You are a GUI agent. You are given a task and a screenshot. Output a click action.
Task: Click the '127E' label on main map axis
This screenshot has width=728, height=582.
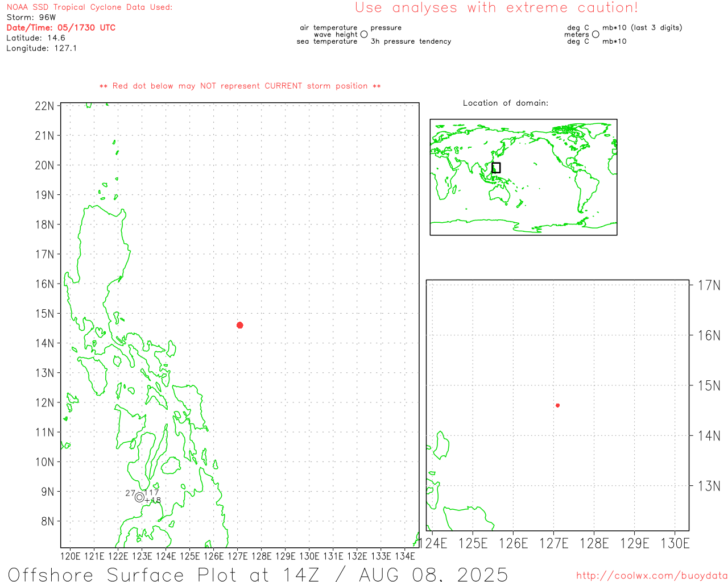(x=238, y=556)
